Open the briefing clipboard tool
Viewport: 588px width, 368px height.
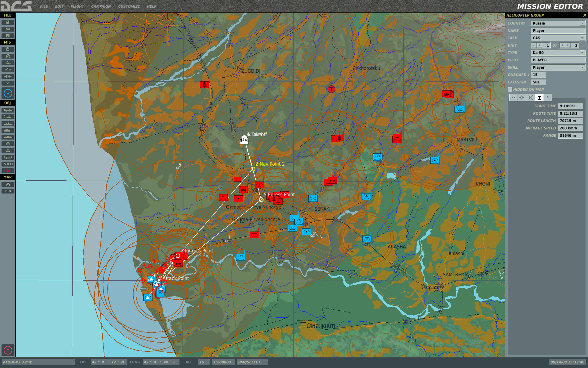pos(8,49)
